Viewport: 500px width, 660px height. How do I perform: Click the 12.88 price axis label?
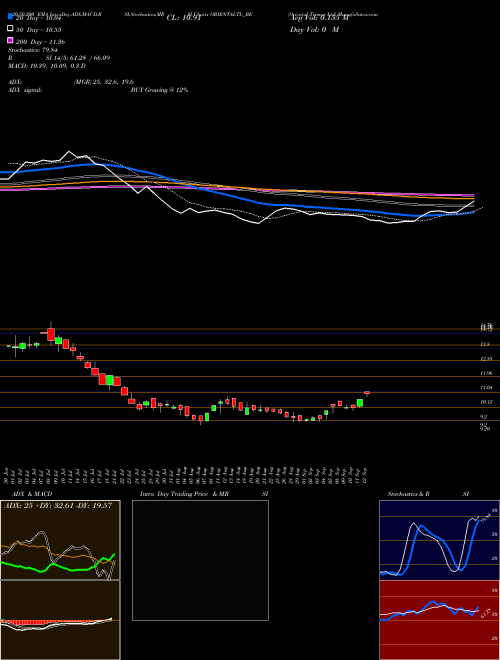click(x=486, y=359)
